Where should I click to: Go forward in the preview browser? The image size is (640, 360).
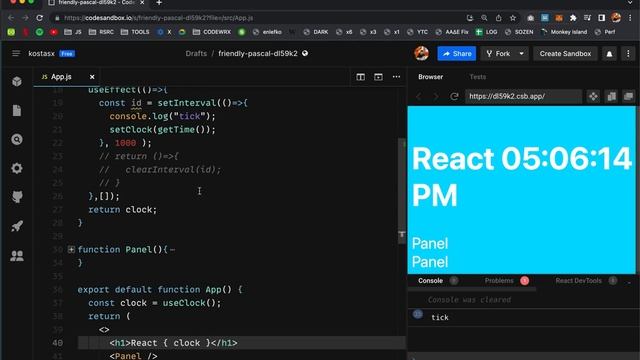[436, 96]
